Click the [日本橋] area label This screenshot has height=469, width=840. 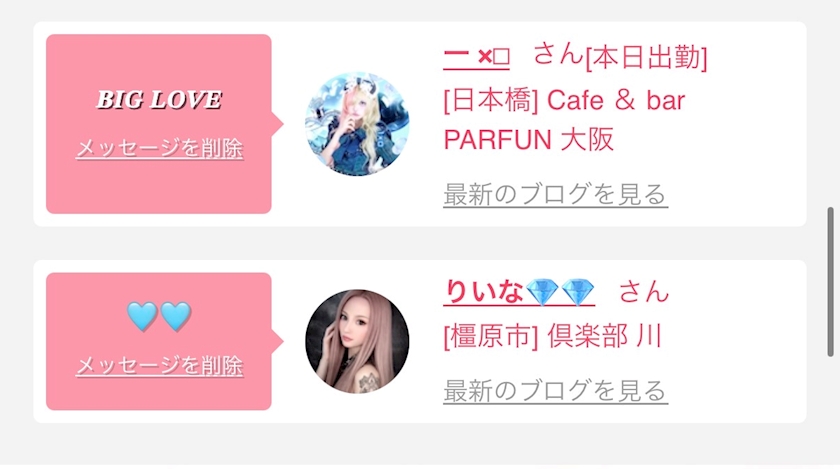491,100
